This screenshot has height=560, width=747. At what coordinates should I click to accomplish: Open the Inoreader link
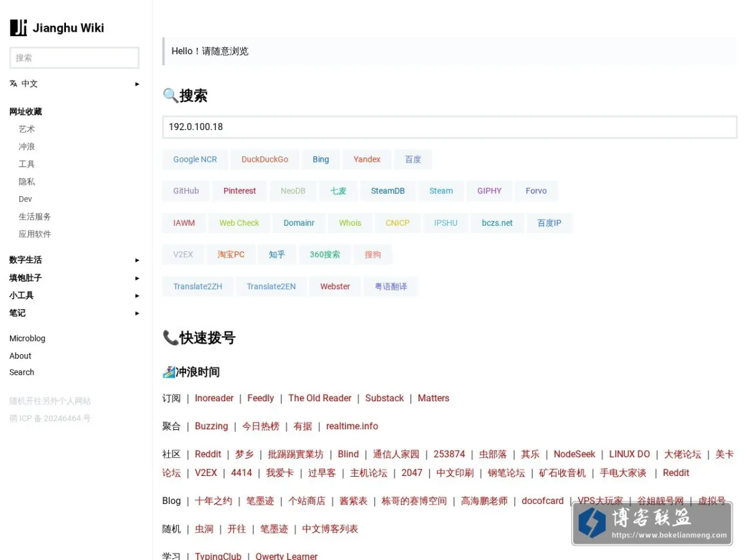coord(214,398)
